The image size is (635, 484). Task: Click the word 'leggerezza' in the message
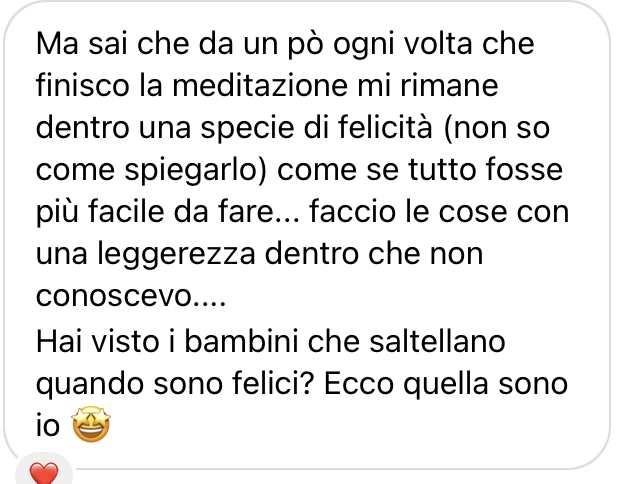click(177, 256)
